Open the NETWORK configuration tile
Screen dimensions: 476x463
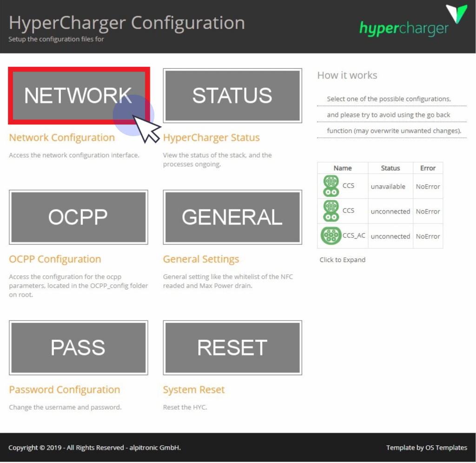tap(79, 96)
